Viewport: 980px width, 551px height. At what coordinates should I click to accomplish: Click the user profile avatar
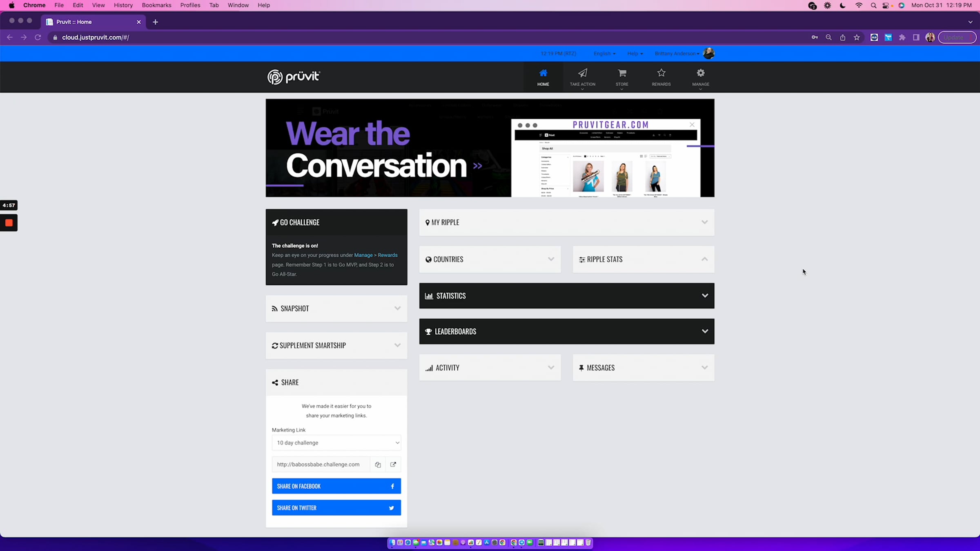click(x=709, y=53)
